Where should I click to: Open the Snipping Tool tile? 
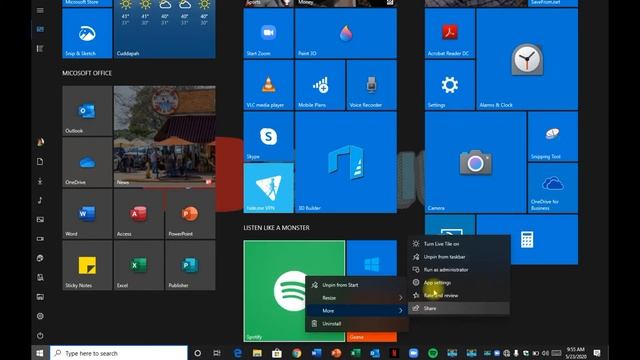pyautogui.click(x=553, y=136)
